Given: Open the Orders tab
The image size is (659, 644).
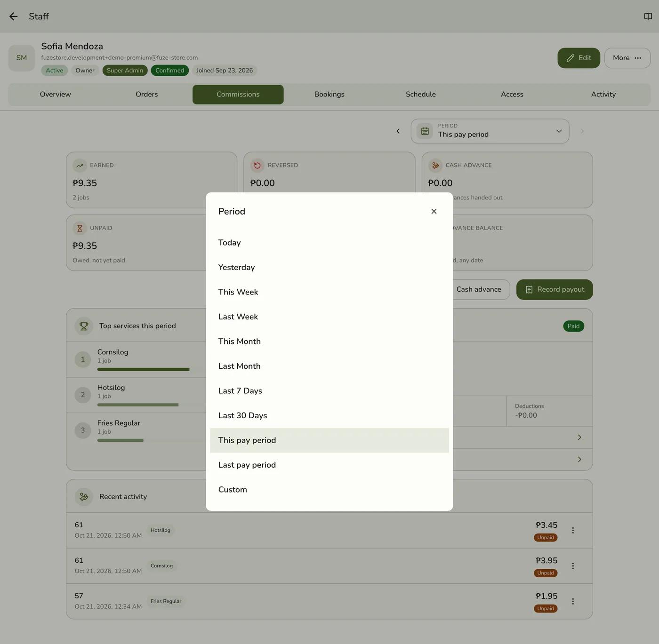Looking at the screenshot, I should (147, 95).
